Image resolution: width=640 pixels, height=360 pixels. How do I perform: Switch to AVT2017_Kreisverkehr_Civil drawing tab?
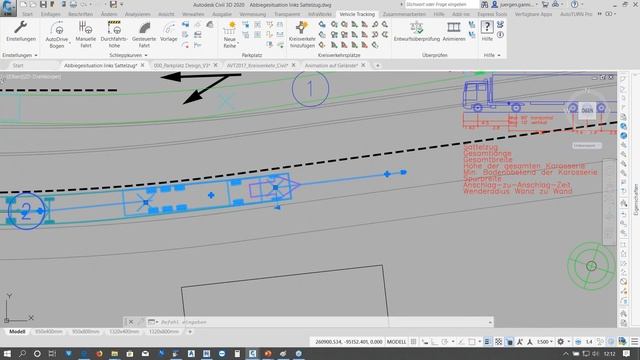pyautogui.click(x=257, y=65)
